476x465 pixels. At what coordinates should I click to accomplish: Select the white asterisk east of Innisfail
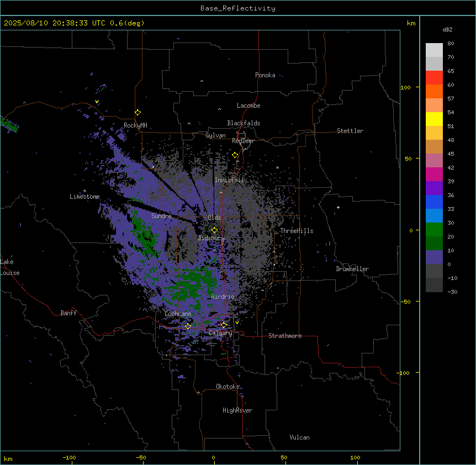point(277,167)
